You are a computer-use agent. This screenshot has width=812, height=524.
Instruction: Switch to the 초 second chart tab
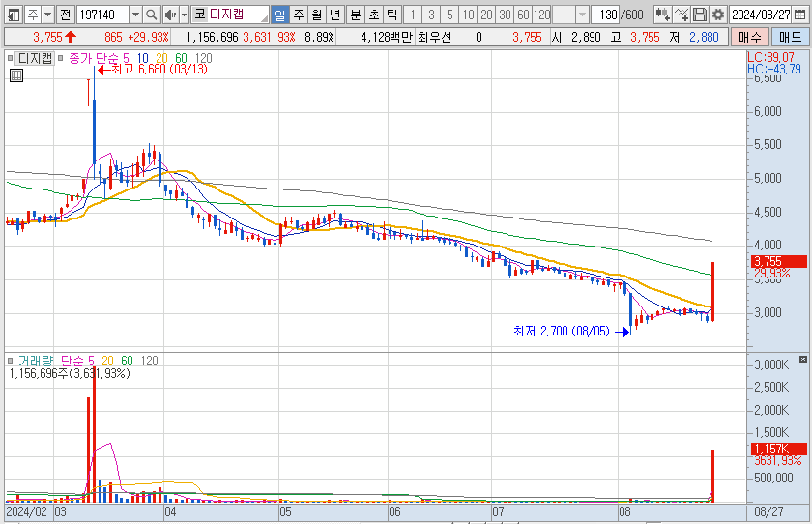click(374, 15)
